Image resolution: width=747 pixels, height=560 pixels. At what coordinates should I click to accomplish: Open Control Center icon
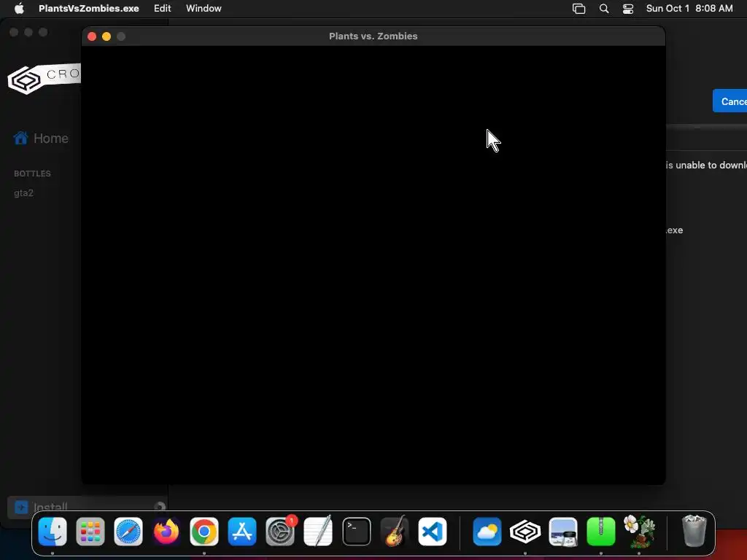point(628,9)
